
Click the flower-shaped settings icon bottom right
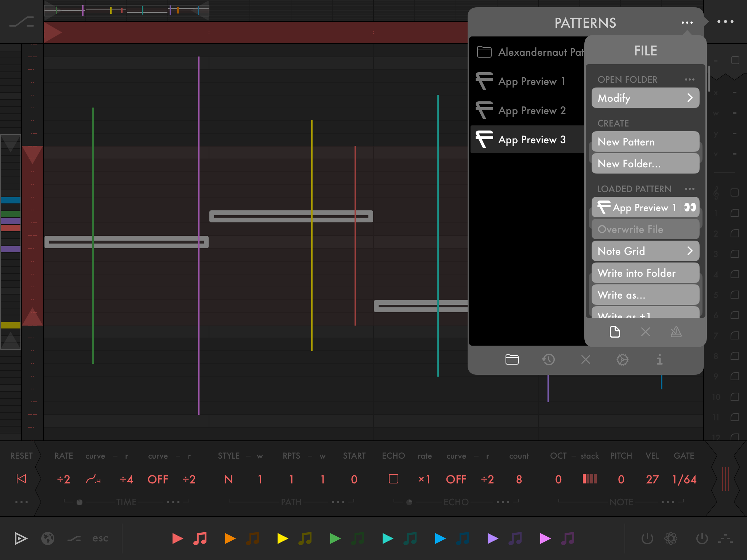tap(670, 538)
